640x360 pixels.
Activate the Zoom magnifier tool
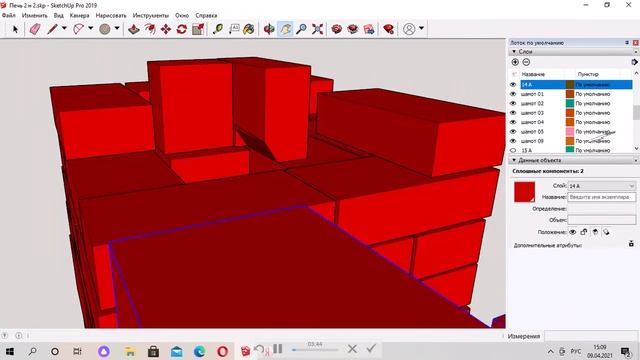(x=301, y=29)
